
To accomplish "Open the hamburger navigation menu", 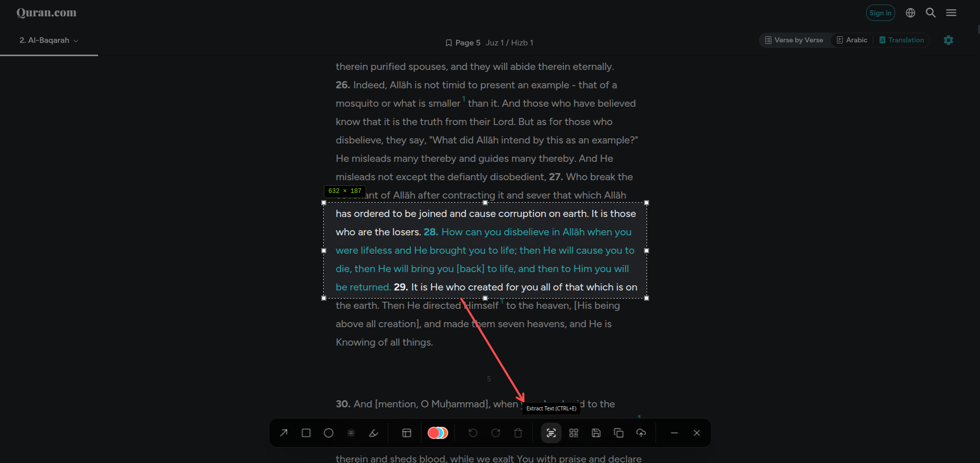I will [951, 13].
